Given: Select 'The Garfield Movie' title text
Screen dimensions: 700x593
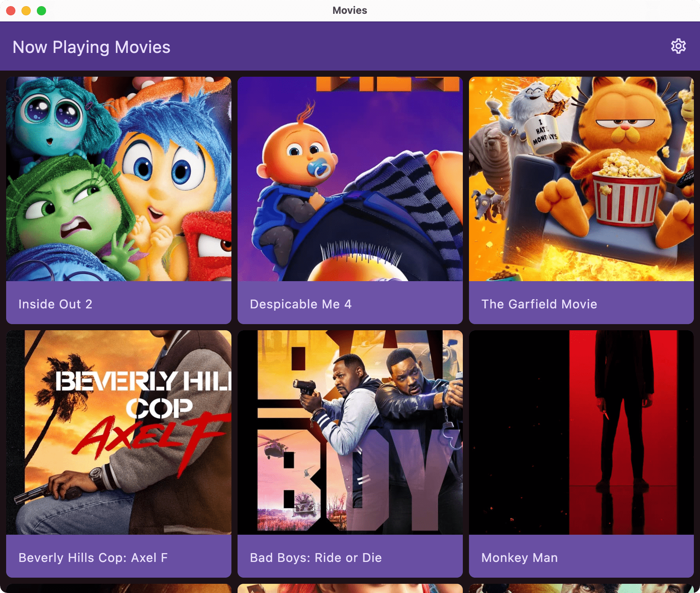Looking at the screenshot, I should (539, 304).
